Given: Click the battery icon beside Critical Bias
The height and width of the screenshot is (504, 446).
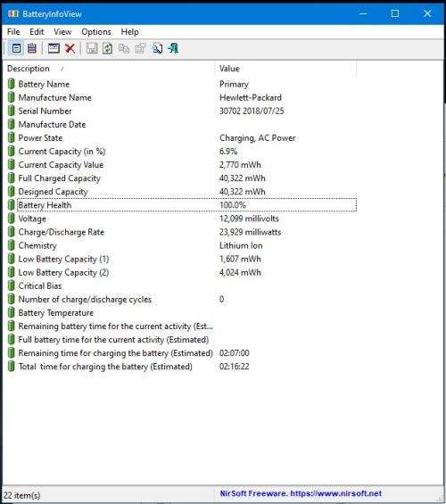Looking at the screenshot, I should 12,285.
